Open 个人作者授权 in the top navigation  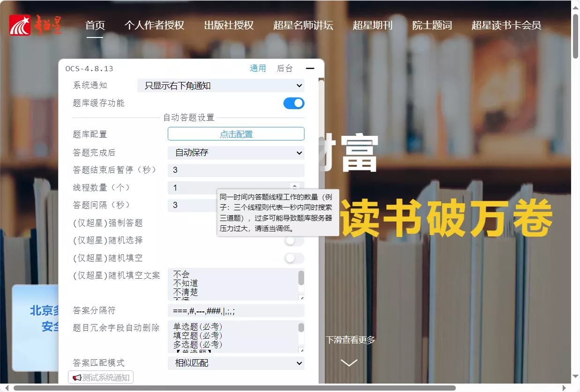(x=154, y=25)
